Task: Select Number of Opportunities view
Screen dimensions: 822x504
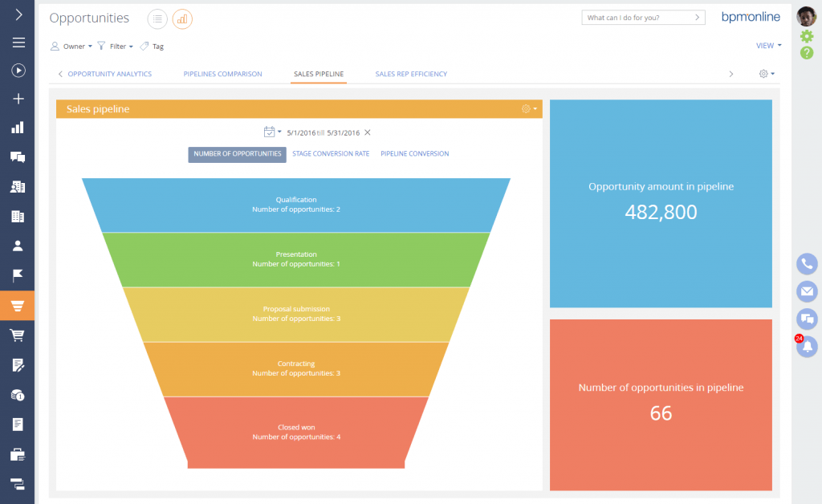Action: 238,154
